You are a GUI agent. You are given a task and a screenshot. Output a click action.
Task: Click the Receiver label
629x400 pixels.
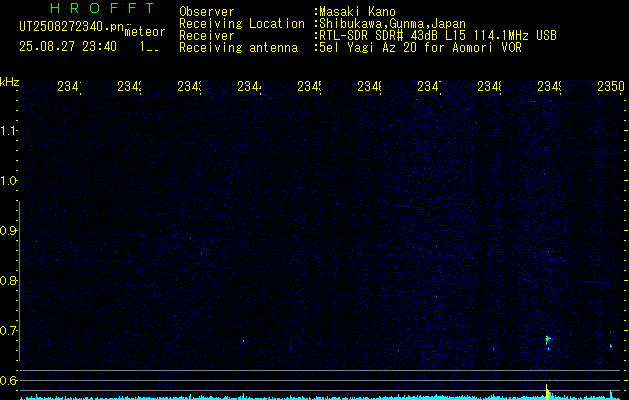[x=207, y=36]
